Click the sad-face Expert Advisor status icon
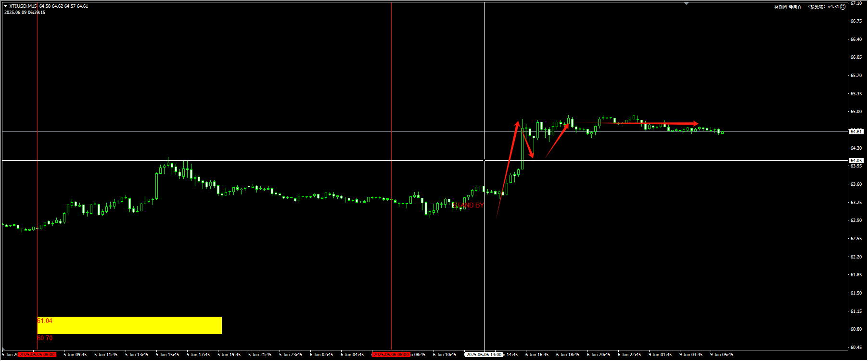 tap(842, 7)
